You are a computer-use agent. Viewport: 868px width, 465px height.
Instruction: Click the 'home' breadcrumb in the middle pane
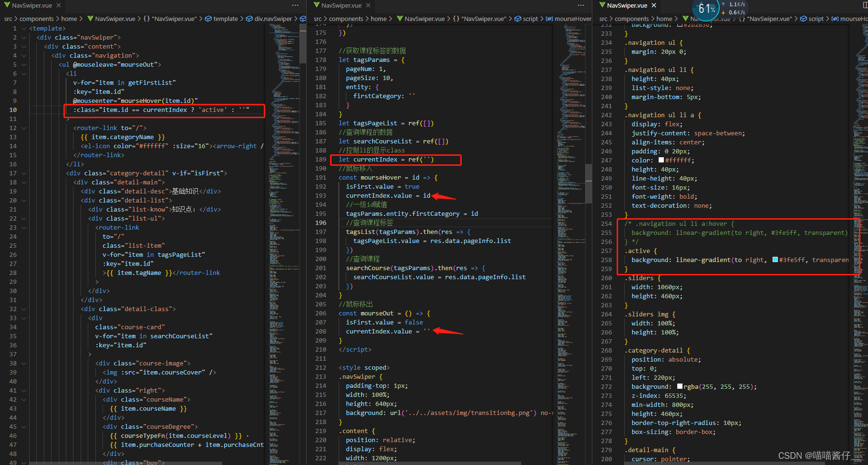tap(379, 19)
